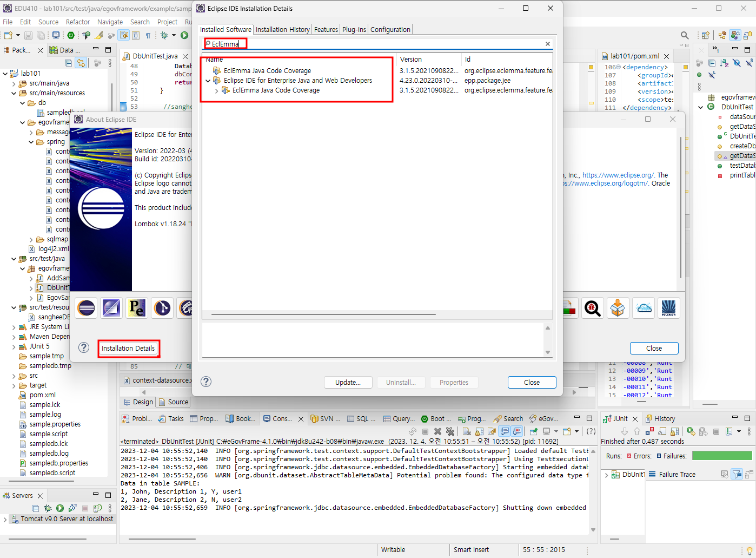Click the Installation Details button
The width and height of the screenshot is (756, 558).
(x=128, y=349)
